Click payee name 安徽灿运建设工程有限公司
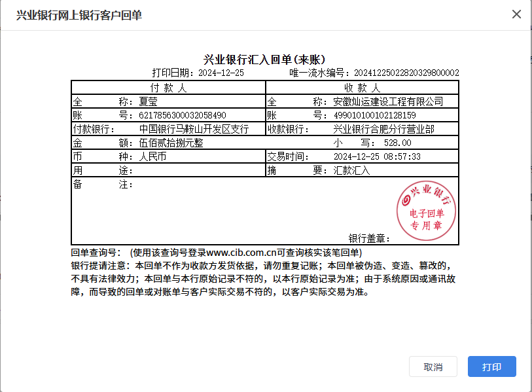Screen dimensions: 532x392 [388, 102]
